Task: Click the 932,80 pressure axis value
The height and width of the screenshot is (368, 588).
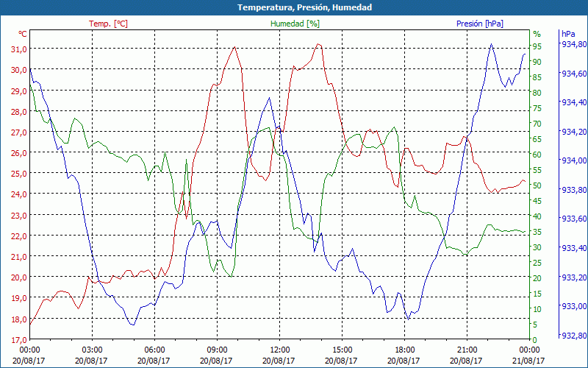Action: [x=573, y=336]
